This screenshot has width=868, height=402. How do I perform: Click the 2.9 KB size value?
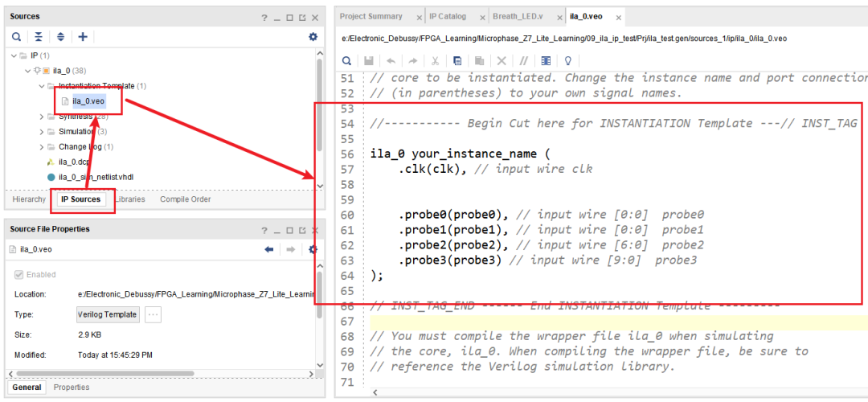coord(90,335)
